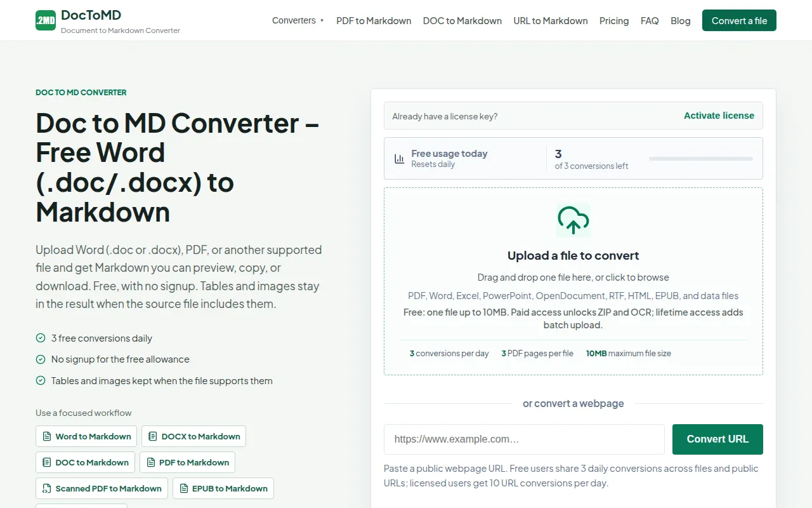Click the checkmark icon beside 3 free conversions daily

pos(41,338)
